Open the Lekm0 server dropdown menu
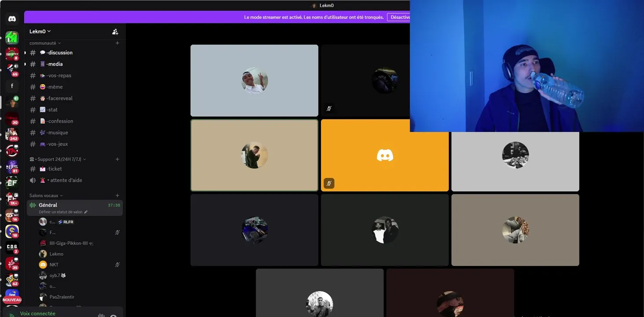644x317 pixels. pos(40,31)
